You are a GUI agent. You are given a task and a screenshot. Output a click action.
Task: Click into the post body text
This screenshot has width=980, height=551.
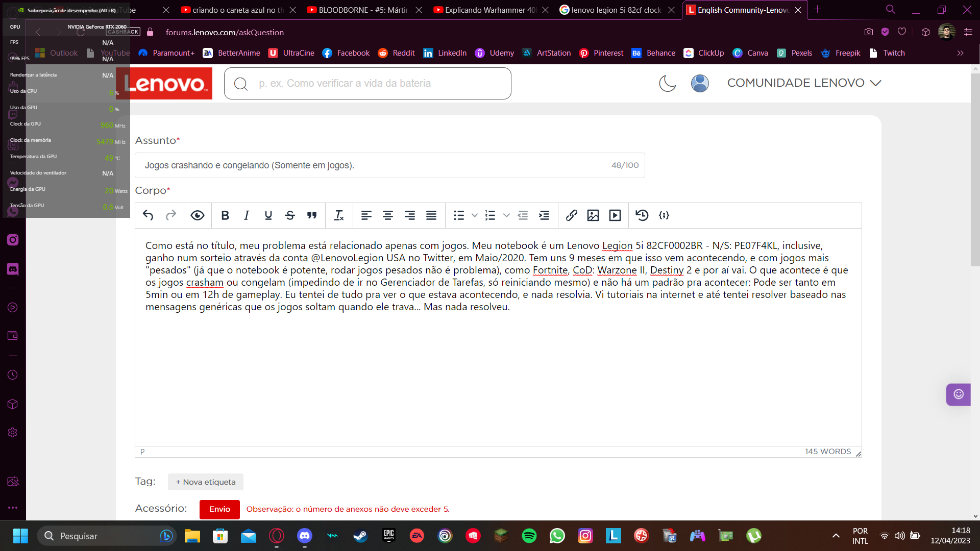[498, 337]
